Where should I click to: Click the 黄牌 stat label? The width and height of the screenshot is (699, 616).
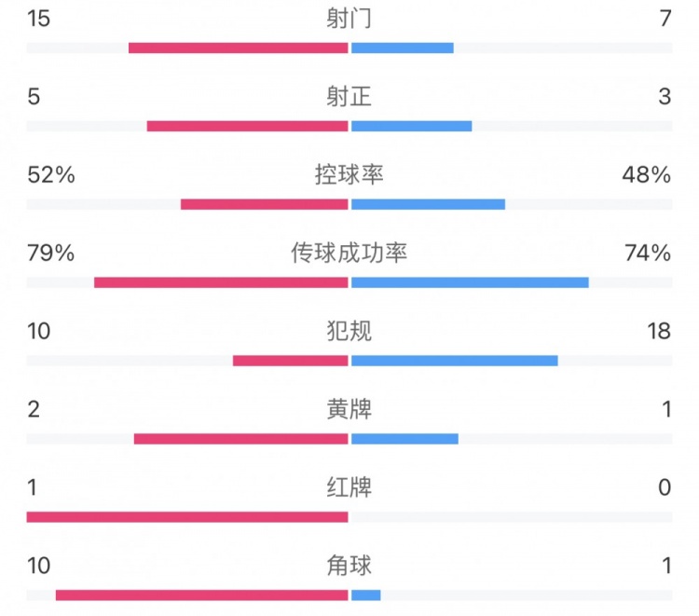coord(349,409)
